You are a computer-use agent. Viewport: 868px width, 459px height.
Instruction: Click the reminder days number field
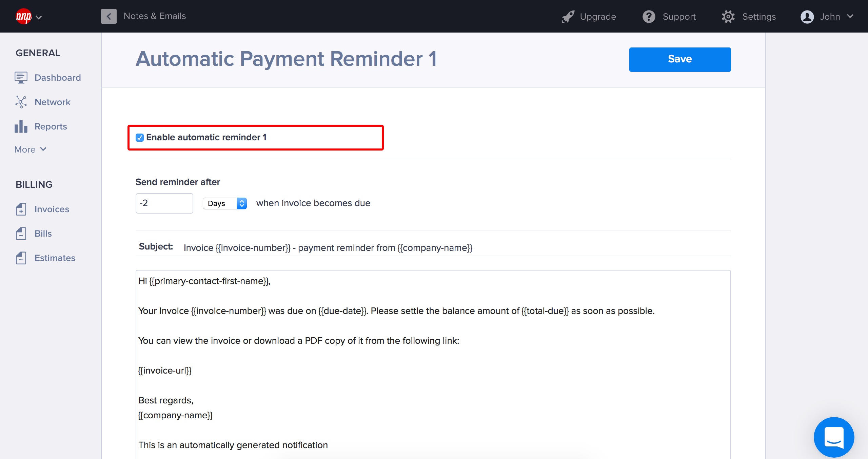click(x=164, y=203)
